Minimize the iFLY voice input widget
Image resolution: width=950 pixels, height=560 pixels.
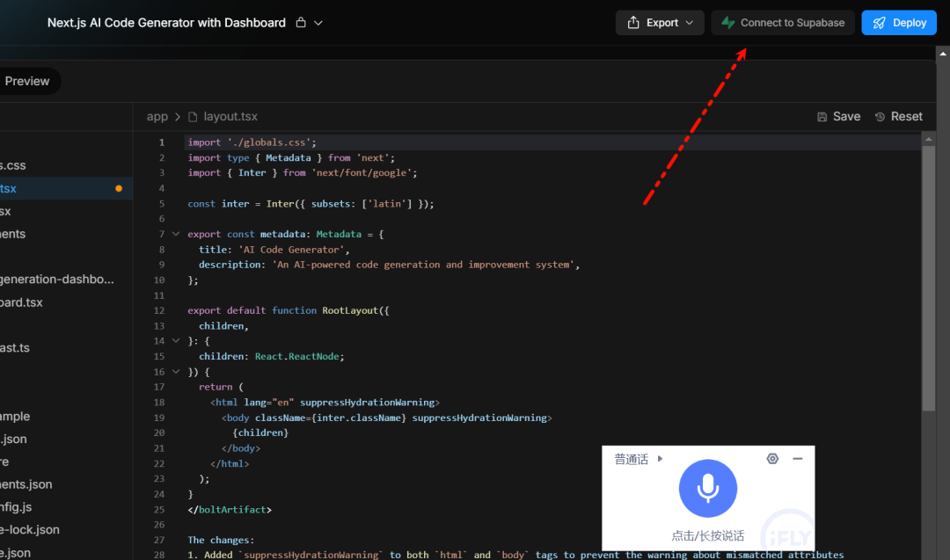(x=797, y=459)
